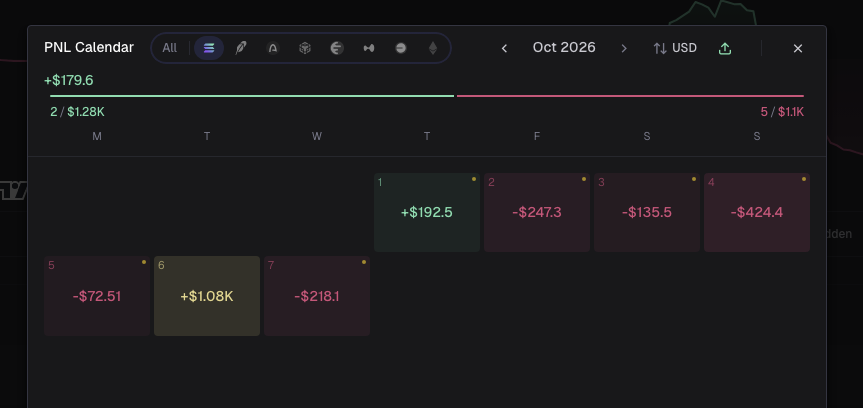Click the Oct 2026 month label
The image size is (863, 408).
point(564,47)
